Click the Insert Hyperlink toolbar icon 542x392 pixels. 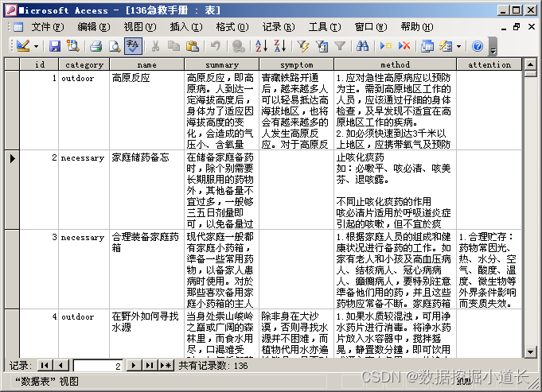point(239,46)
